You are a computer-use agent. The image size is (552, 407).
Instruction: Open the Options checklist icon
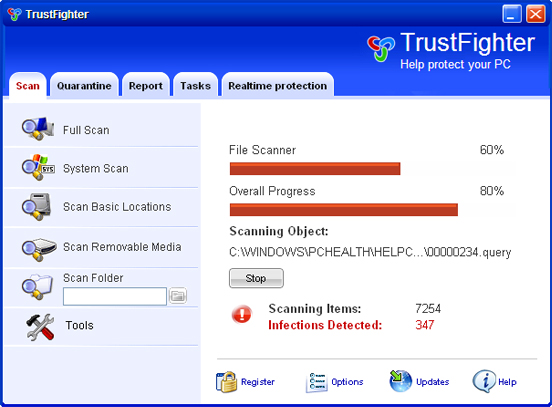click(x=316, y=382)
